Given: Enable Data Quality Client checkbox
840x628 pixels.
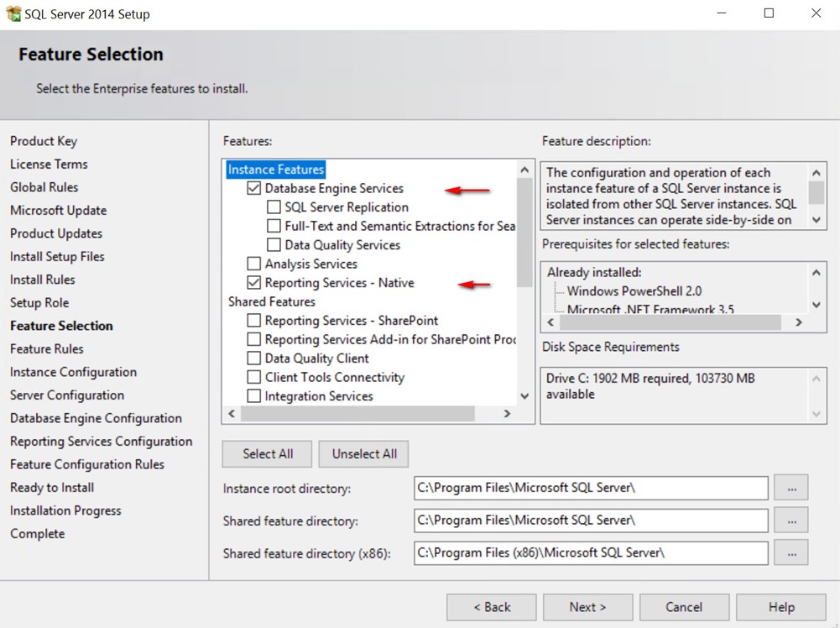Looking at the screenshot, I should point(254,358).
